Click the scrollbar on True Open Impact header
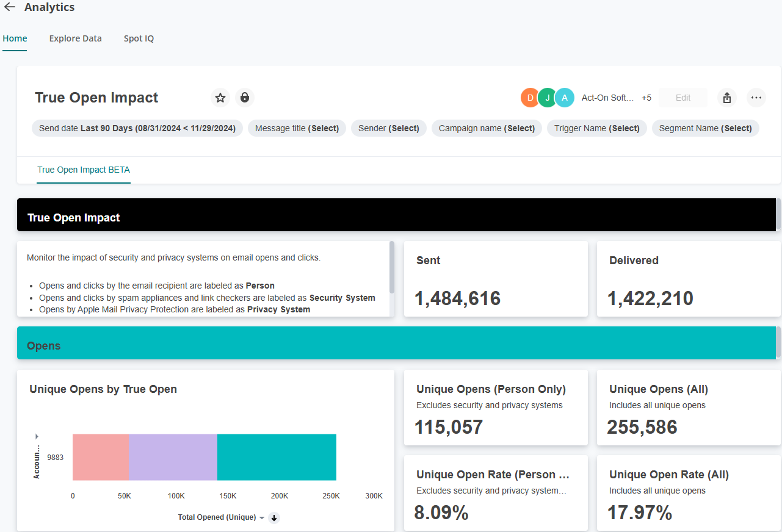The height and width of the screenshot is (532, 782). [x=778, y=214]
